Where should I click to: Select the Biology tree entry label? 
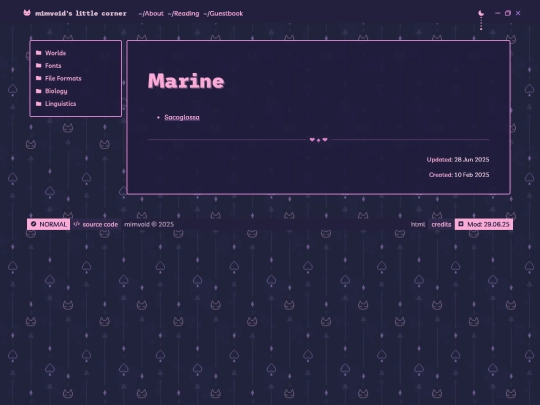click(56, 91)
